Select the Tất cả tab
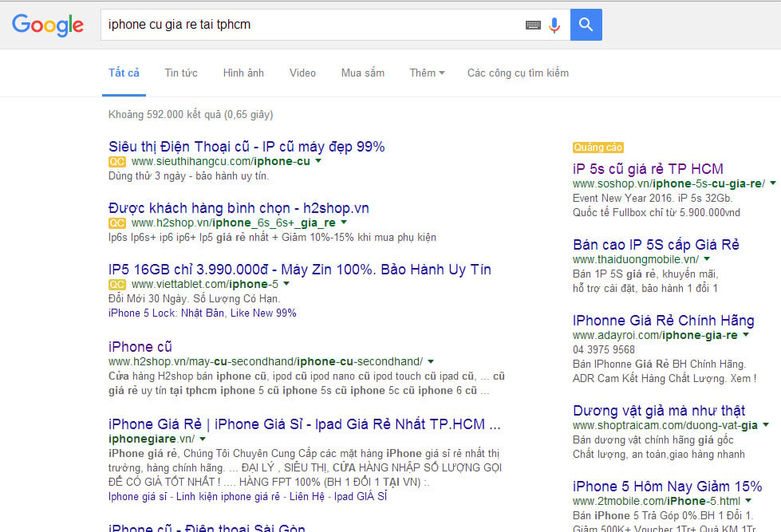This screenshot has height=532, width=781. [124, 73]
